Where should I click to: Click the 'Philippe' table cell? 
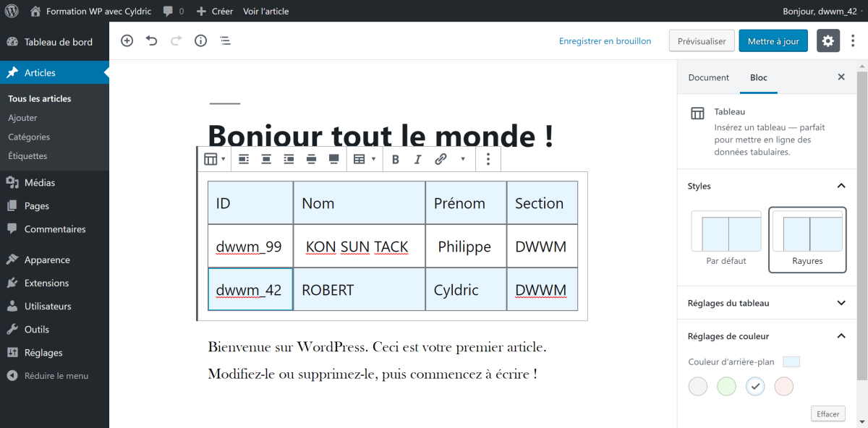466,247
